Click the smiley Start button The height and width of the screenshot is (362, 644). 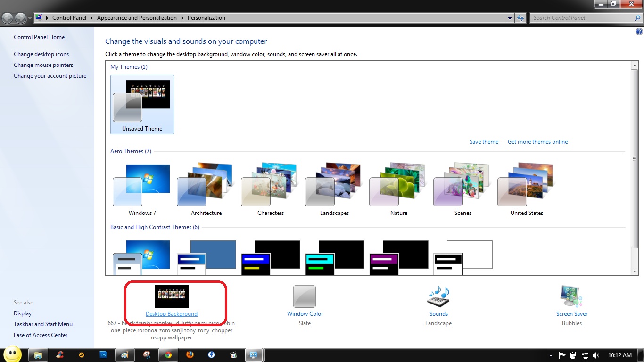(x=13, y=354)
